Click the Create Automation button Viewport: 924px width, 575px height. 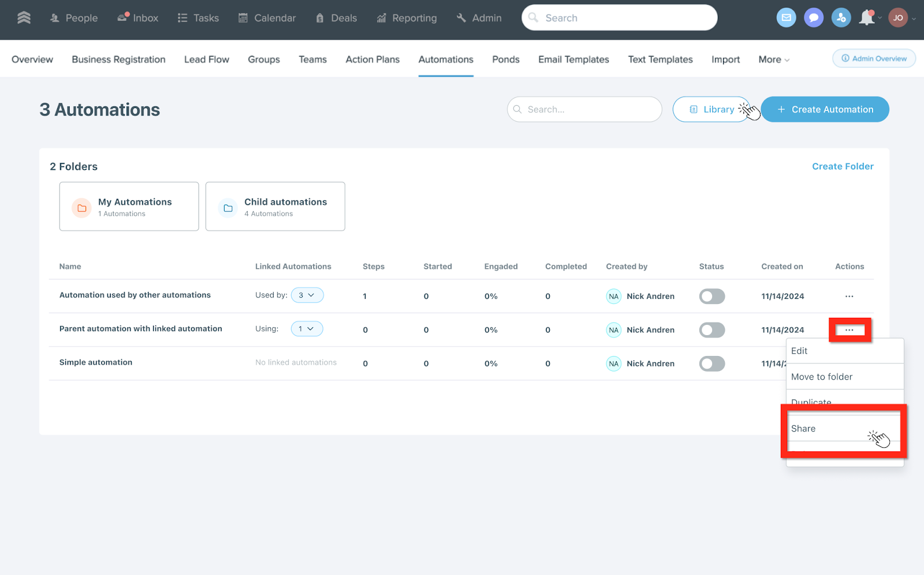(x=825, y=109)
